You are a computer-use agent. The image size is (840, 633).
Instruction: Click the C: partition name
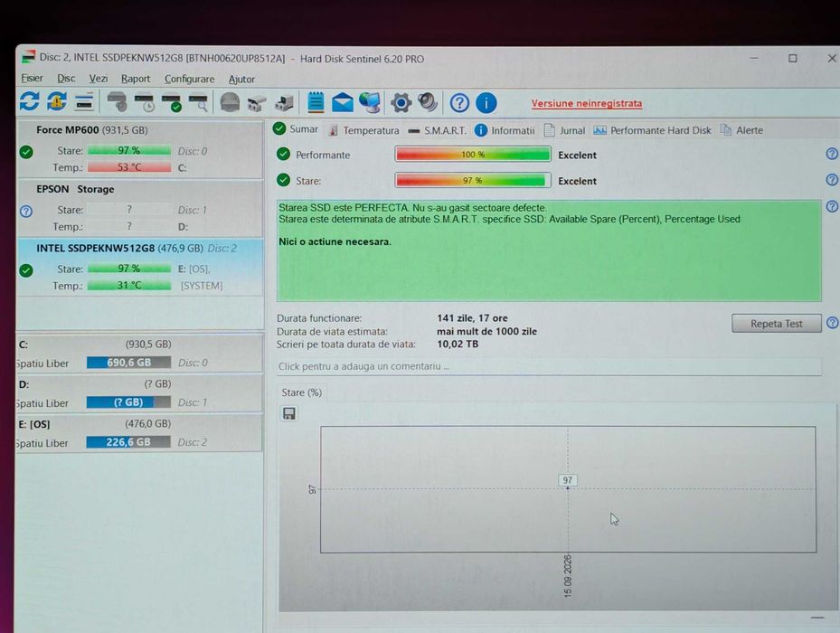(24, 345)
